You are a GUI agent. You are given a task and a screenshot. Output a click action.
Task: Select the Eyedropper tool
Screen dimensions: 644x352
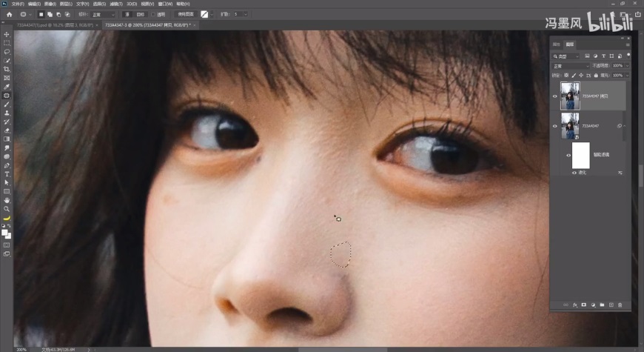click(x=7, y=87)
